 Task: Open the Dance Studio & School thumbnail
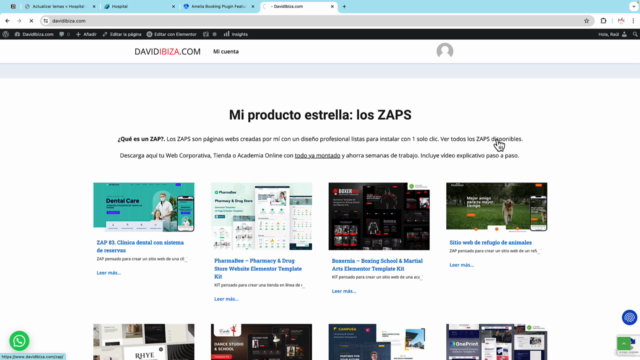pyautogui.click(x=261, y=342)
